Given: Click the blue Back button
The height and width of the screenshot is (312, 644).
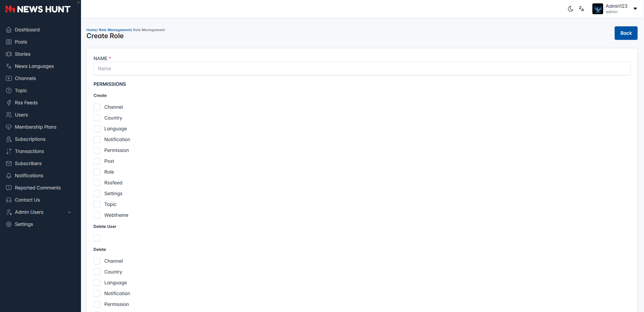Looking at the screenshot, I should 626,33.
